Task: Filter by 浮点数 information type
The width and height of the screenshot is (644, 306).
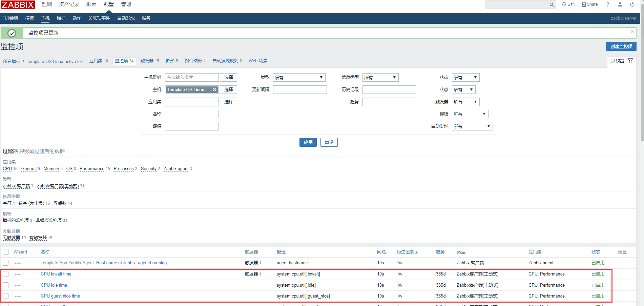Action: [x=60, y=203]
